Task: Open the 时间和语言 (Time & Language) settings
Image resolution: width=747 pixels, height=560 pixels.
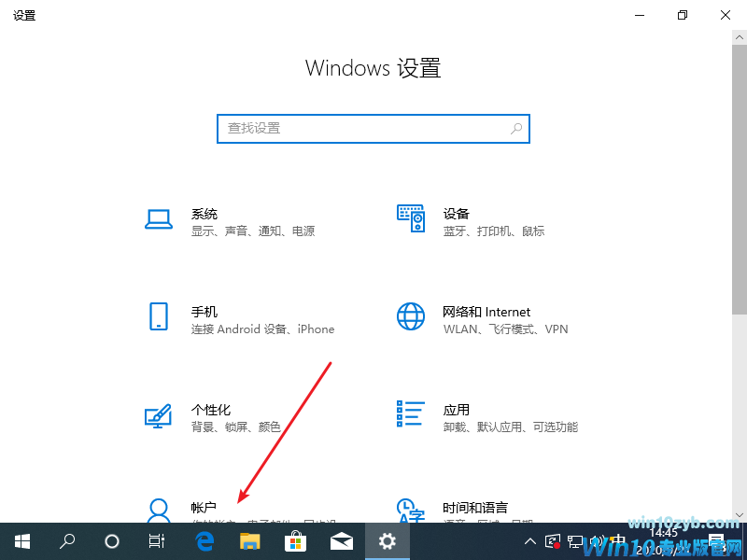Action: 474,508
